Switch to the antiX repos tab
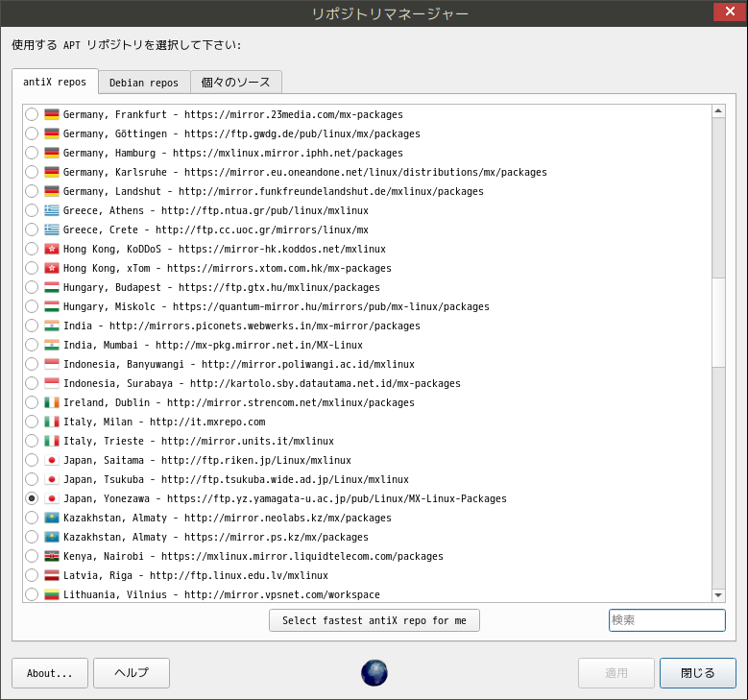This screenshot has height=700, width=748. coord(55,82)
